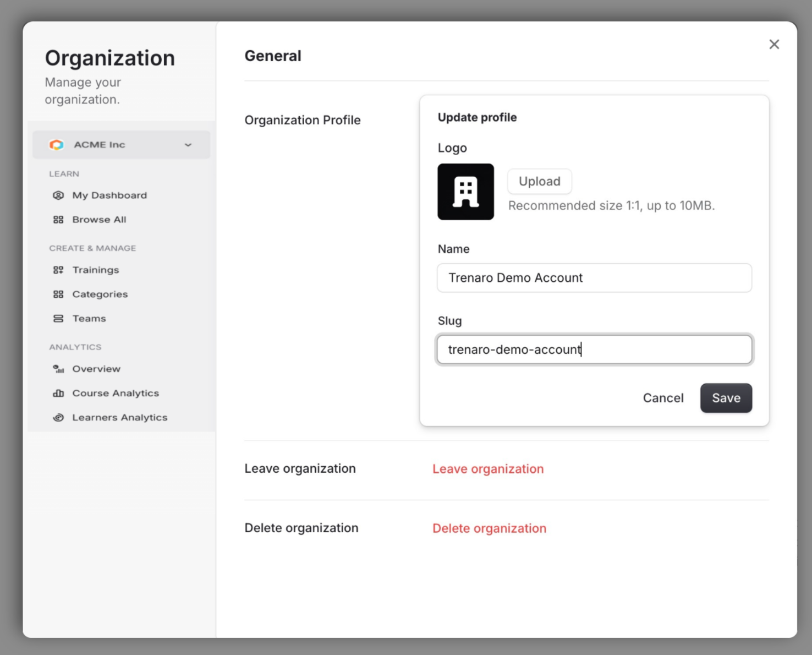Open Trainings via its sidebar icon
812x655 pixels.
[58, 270]
